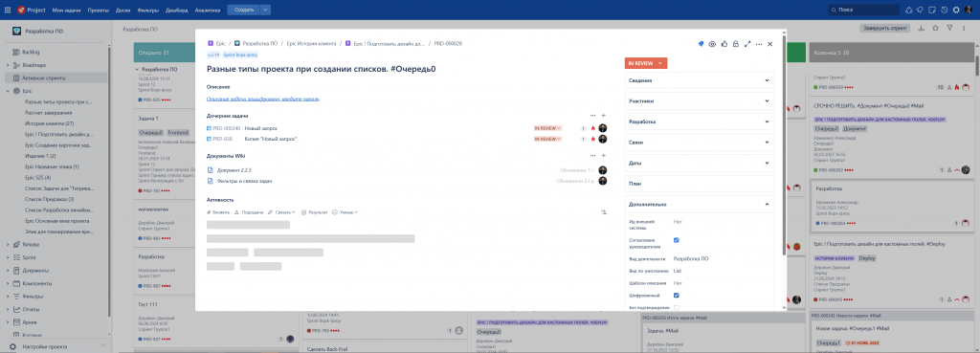Image resolution: width=980 pixels, height=353 pixels.
Task: Expand task card with diagonal arrows icon
Action: [x=747, y=44]
